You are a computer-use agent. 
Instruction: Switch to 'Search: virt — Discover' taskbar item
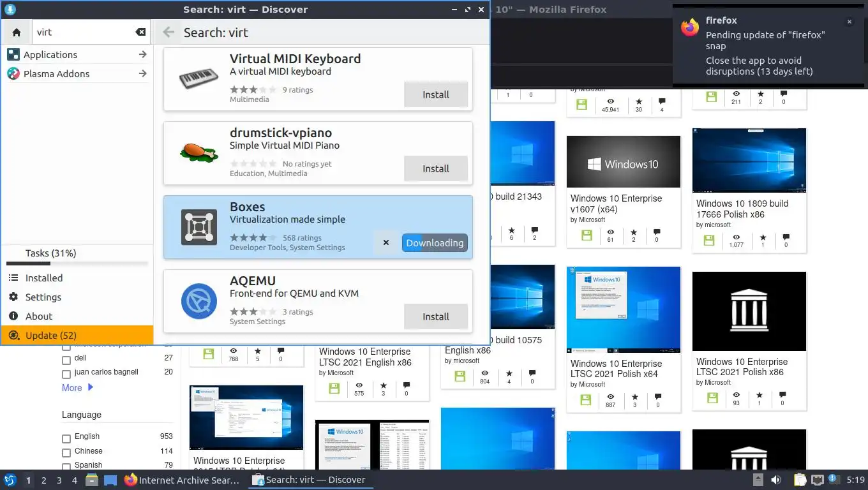tap(310, 480)
